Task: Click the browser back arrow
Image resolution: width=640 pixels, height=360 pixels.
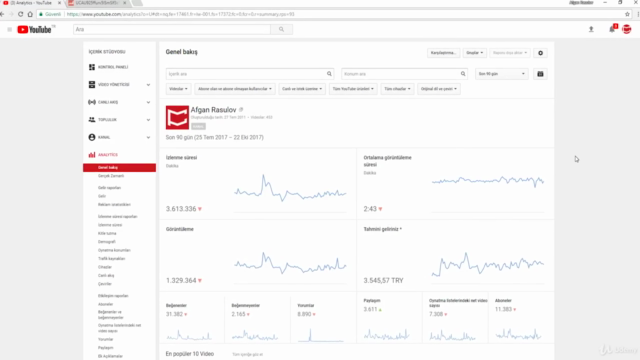Action: 2,14
